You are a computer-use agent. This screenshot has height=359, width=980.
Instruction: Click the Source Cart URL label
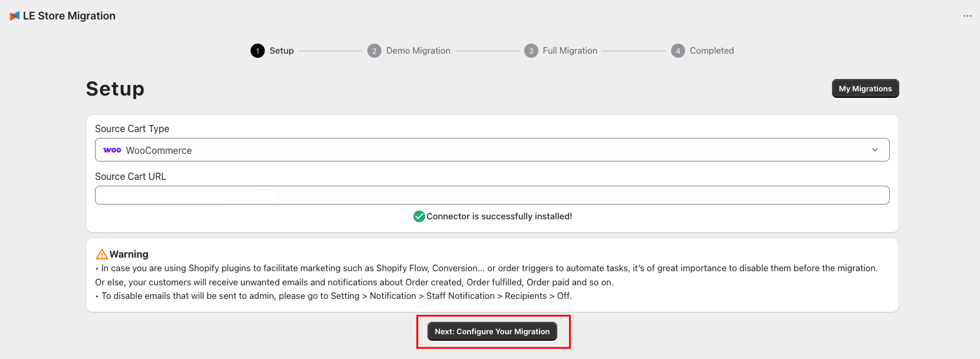(x=130, y=176)
